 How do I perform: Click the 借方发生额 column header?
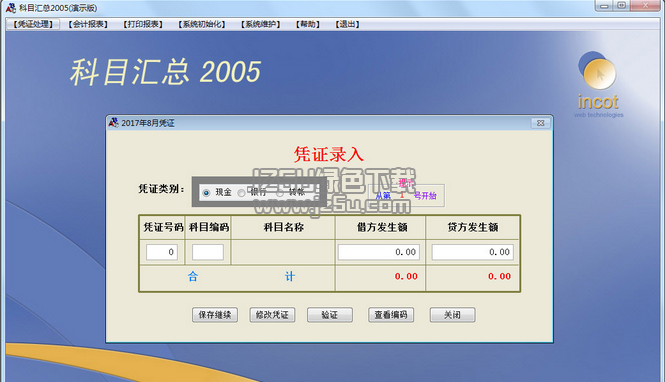(382, 227)
